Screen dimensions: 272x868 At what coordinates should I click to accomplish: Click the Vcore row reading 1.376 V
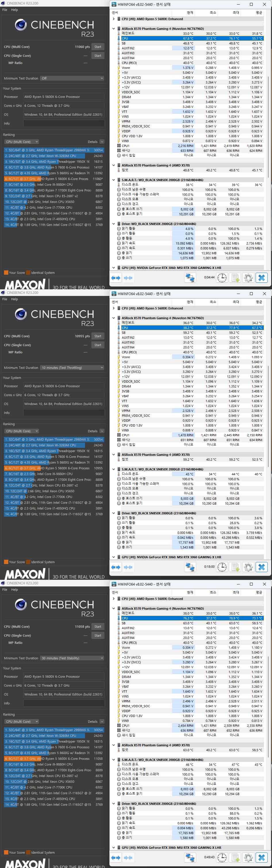[190, 68]
